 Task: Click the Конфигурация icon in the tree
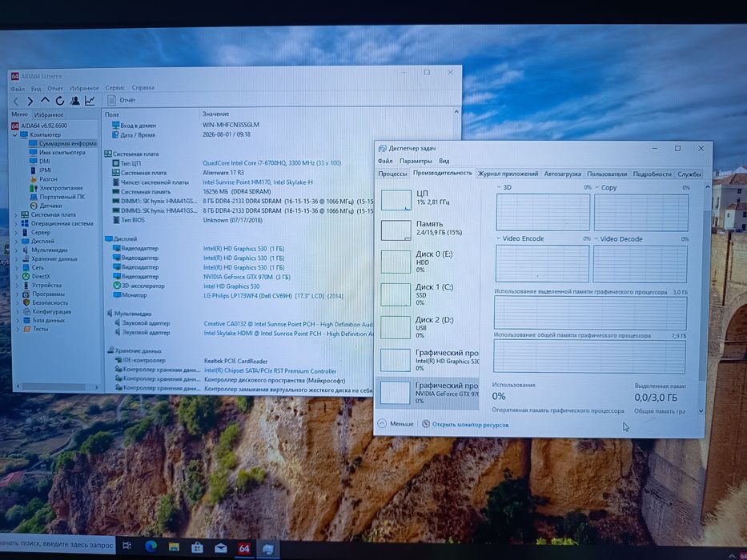tap(26, 311)
